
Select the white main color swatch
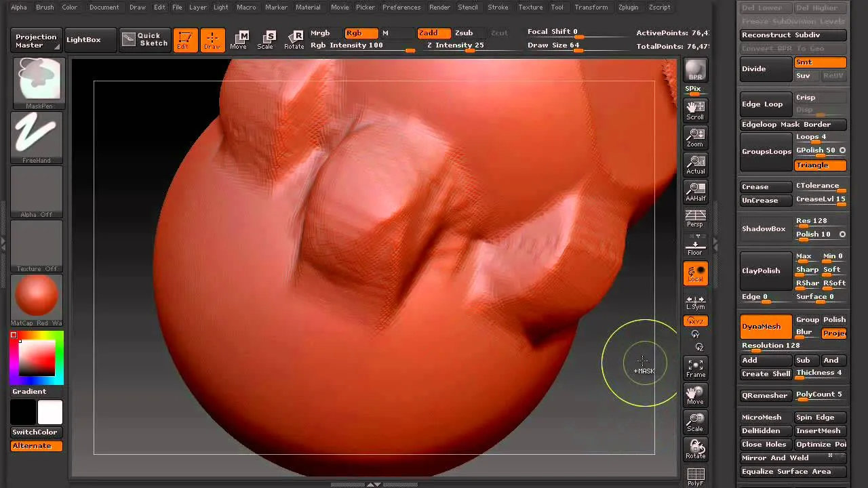(50, 412)
